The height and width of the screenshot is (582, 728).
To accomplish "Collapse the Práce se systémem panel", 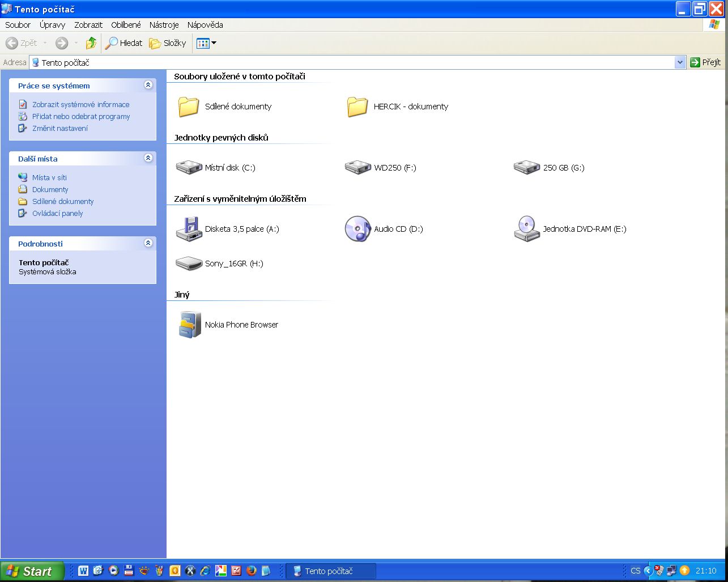I will point(148,85).
